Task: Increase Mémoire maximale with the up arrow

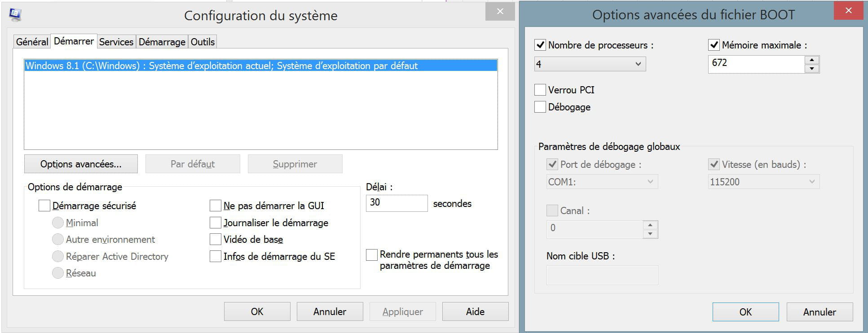Action: point(812,60)
